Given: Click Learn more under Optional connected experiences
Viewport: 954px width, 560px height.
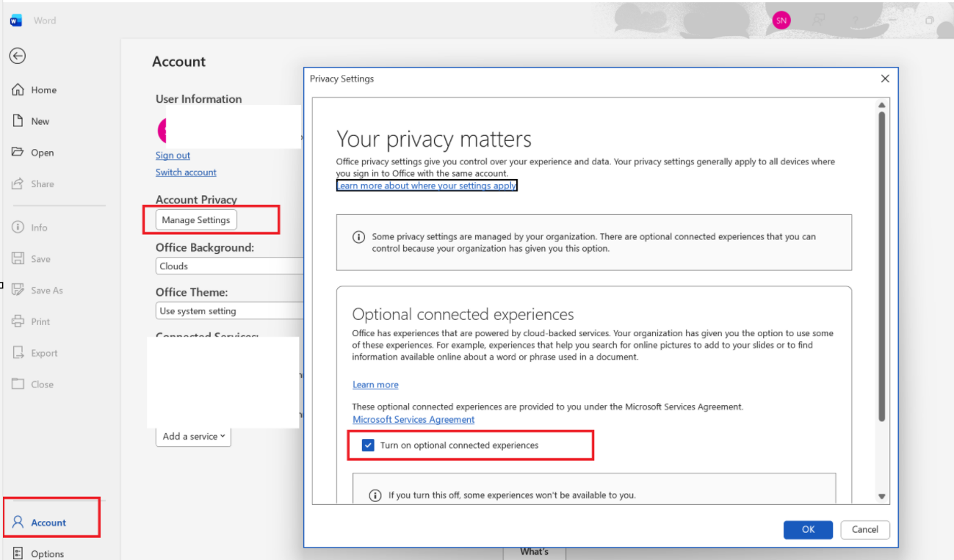Looking at the screenshot, I should tap(375, 385).
